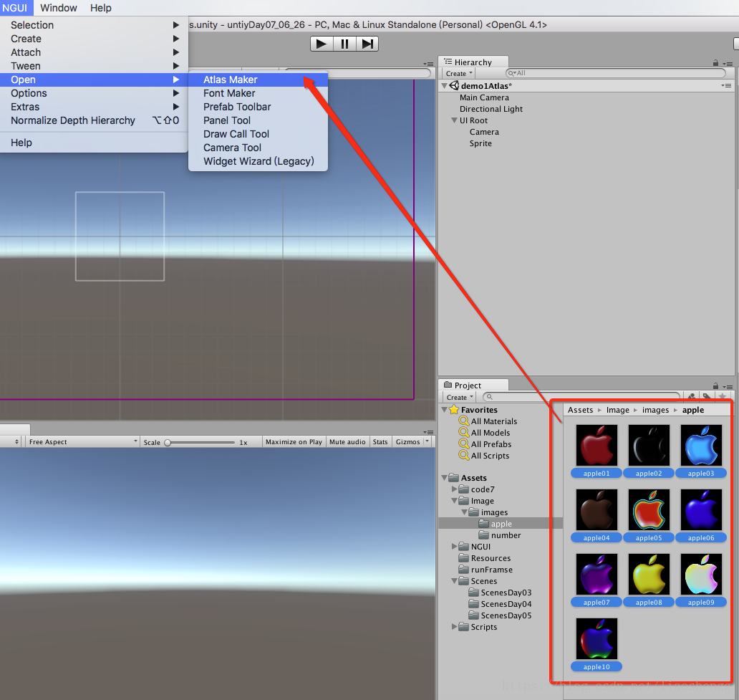Select the apple03 blue apple thumbnail
The image size is (739, 700).
tap(701, 445)
